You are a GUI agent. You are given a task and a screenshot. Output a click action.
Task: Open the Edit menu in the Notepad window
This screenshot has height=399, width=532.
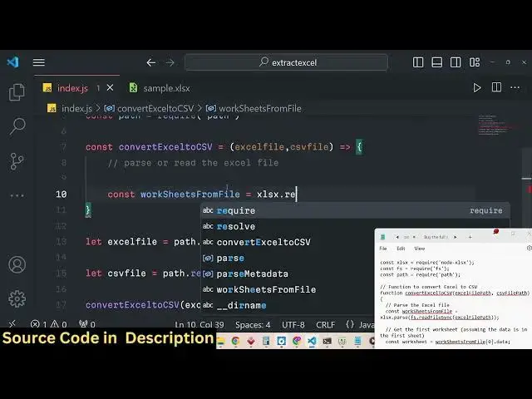coord(401,249)
